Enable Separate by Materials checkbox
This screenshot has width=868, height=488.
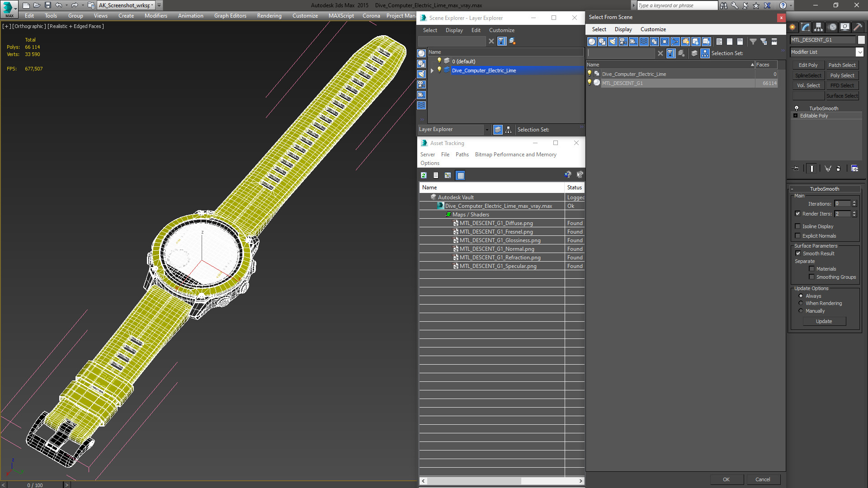click(811, 269)
